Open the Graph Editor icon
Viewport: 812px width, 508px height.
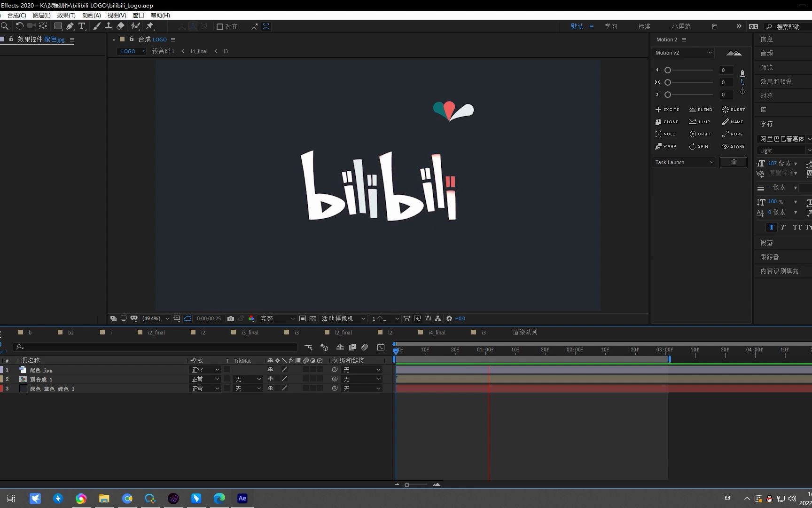click(x=381, y=347)
